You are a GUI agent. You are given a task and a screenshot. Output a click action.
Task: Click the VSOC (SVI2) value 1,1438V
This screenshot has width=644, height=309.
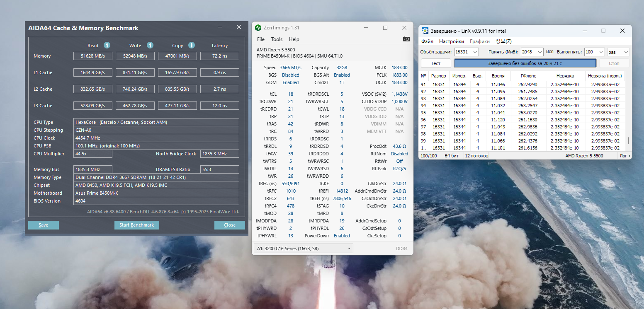tap(399, 94)
